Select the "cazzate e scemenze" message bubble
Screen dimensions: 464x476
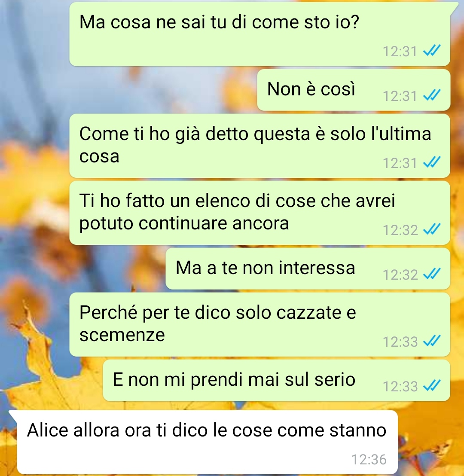click(259, 324)
